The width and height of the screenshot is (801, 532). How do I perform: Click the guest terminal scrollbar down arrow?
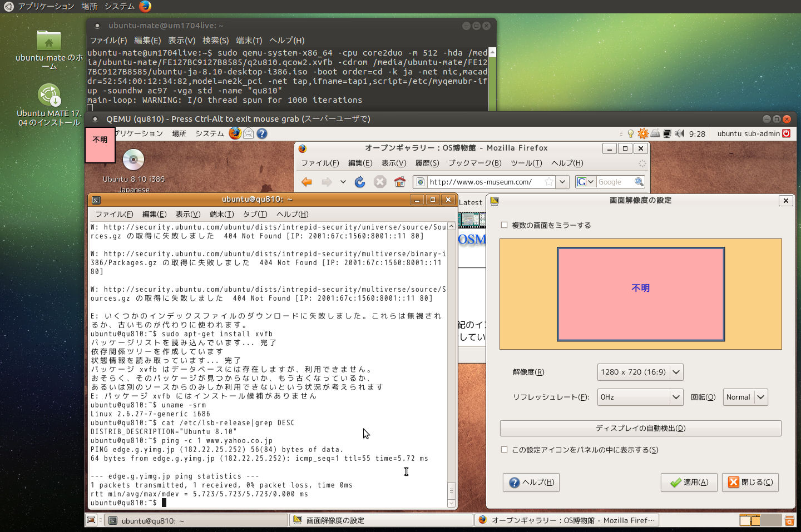click(x=451, y=504)
